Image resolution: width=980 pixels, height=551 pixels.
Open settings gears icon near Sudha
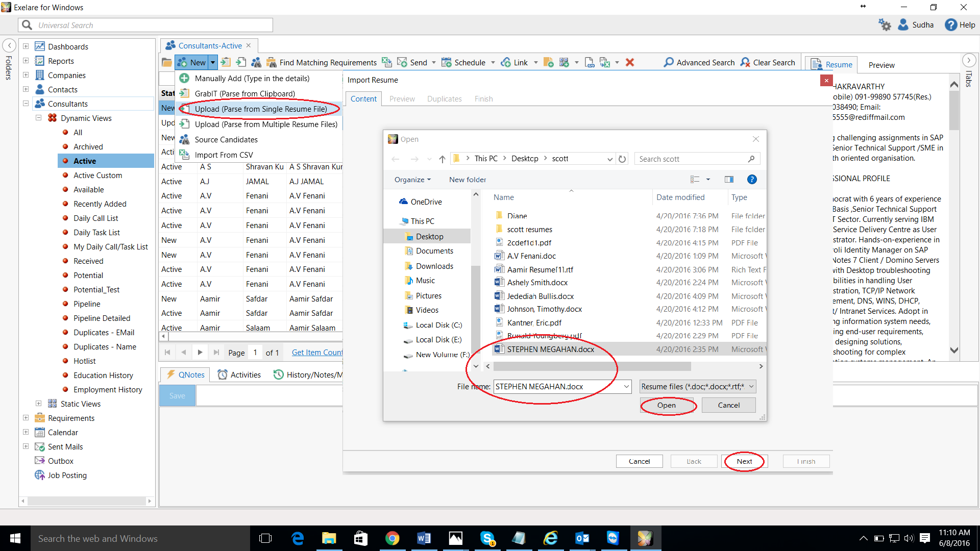point(885,24)
